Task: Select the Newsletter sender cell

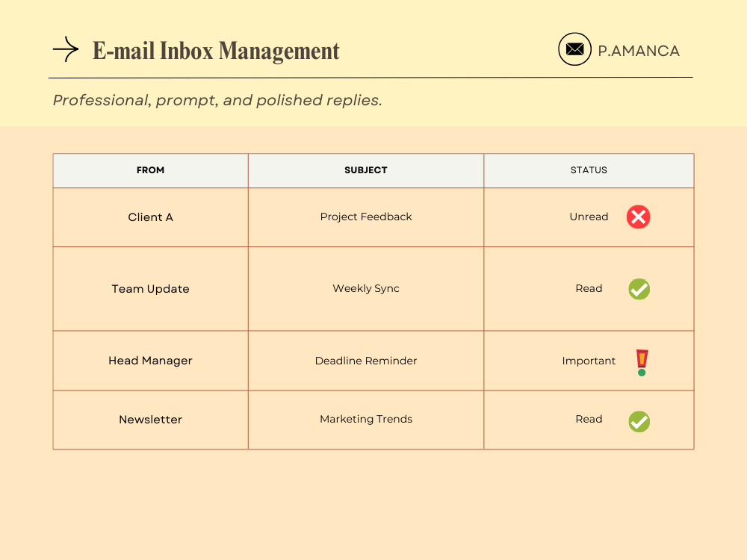Action: (151, 420)
